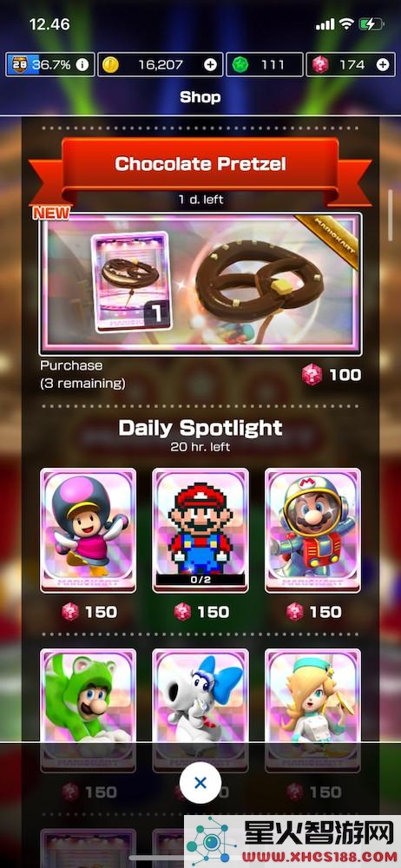Add more coins with the plus icon

[x=210, y=65]
